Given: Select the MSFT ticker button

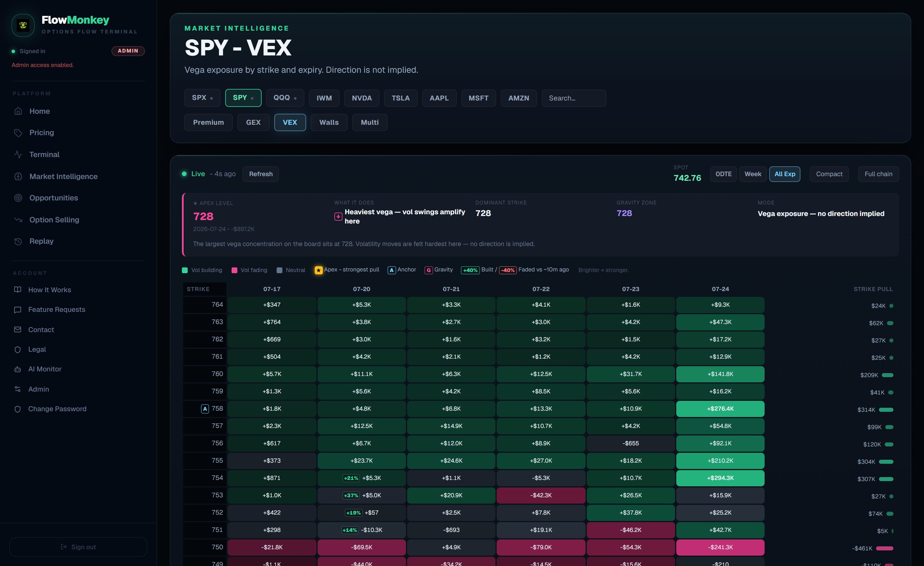Looking at the screenshot, I should (x=478, y=98).
